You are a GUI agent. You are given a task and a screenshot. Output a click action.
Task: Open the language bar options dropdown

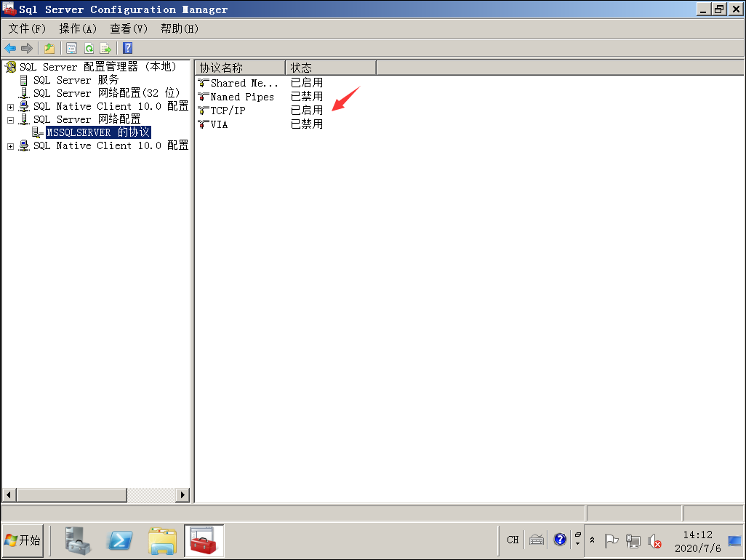coord(577,543)
